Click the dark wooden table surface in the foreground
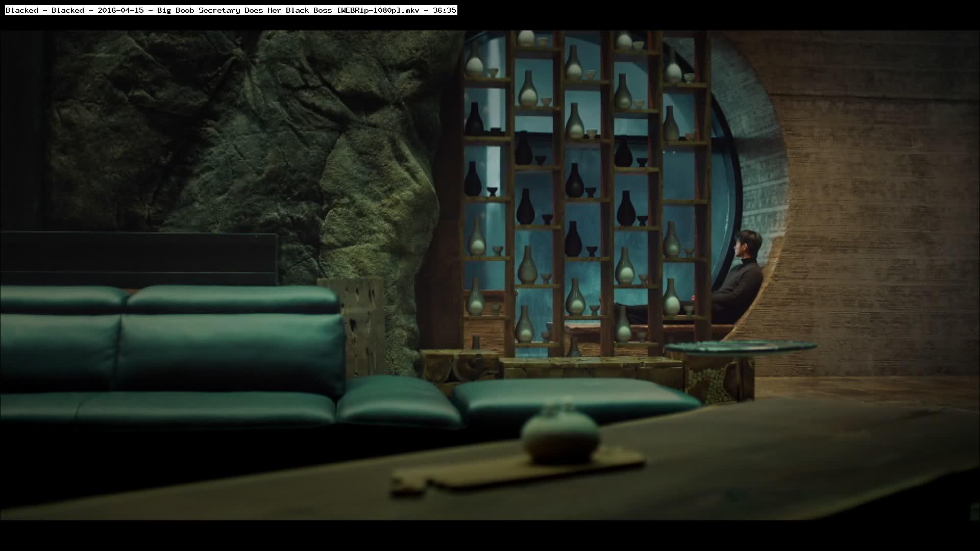The width and height of the screenshot is (980, 551). click(x=766, y=459)
